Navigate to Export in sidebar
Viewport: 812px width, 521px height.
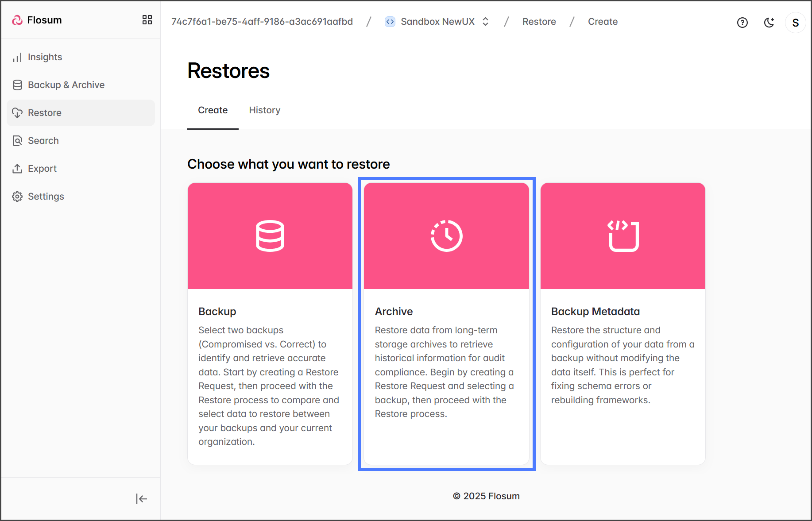pos(42,169)
